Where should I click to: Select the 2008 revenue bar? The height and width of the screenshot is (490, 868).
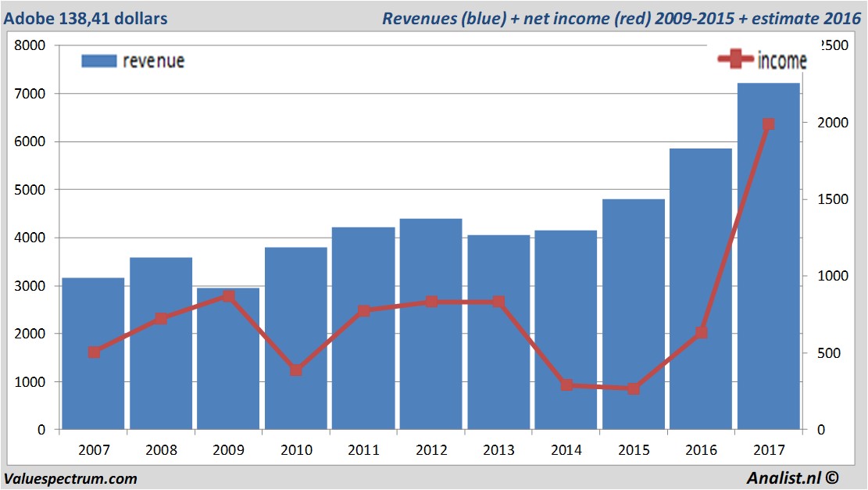coord(161,343)
